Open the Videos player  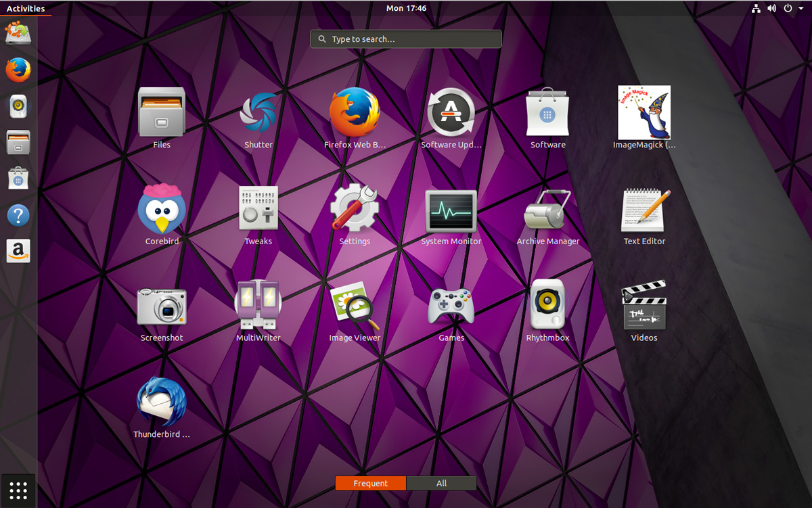[644, 306]
